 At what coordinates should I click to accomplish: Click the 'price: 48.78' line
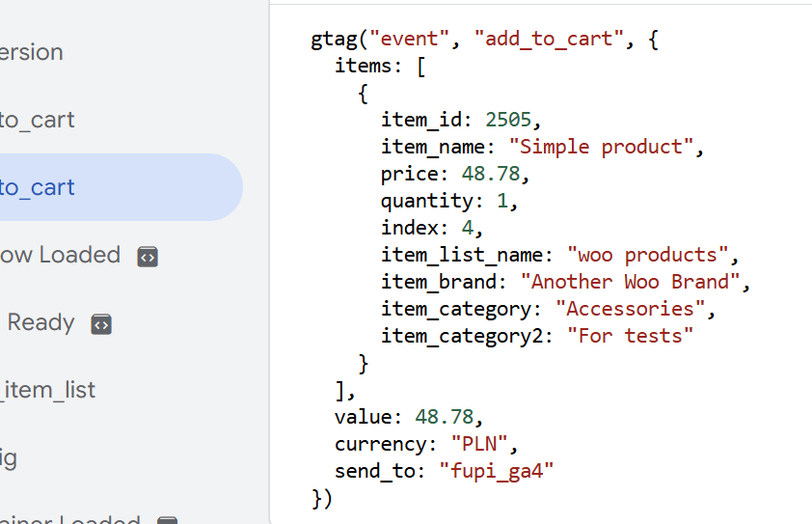(x=455, y=174)
